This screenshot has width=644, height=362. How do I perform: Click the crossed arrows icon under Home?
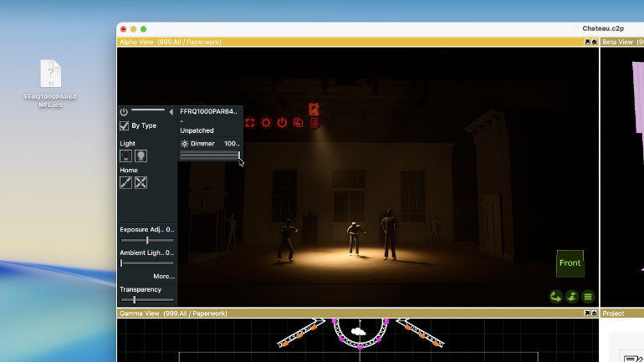pyautogui.click(x=141, y=182)
